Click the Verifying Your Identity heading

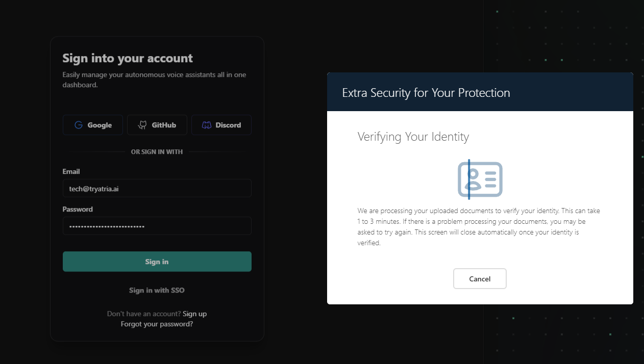click(x=413, y=137)
